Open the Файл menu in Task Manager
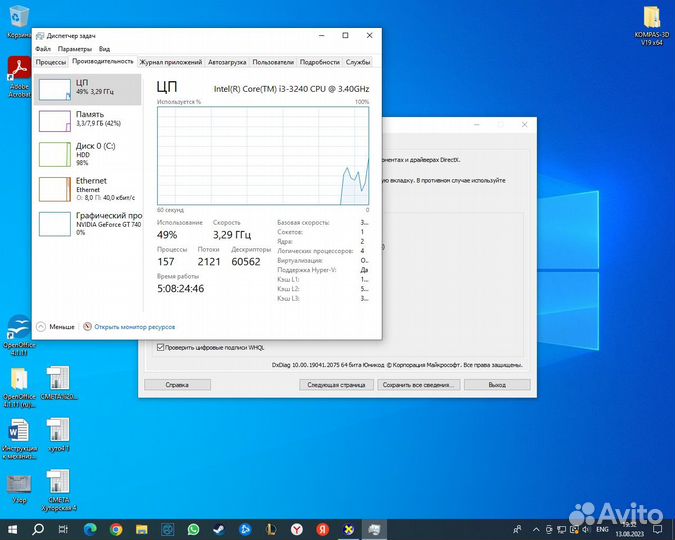675x540 pixels. [43, 49]
